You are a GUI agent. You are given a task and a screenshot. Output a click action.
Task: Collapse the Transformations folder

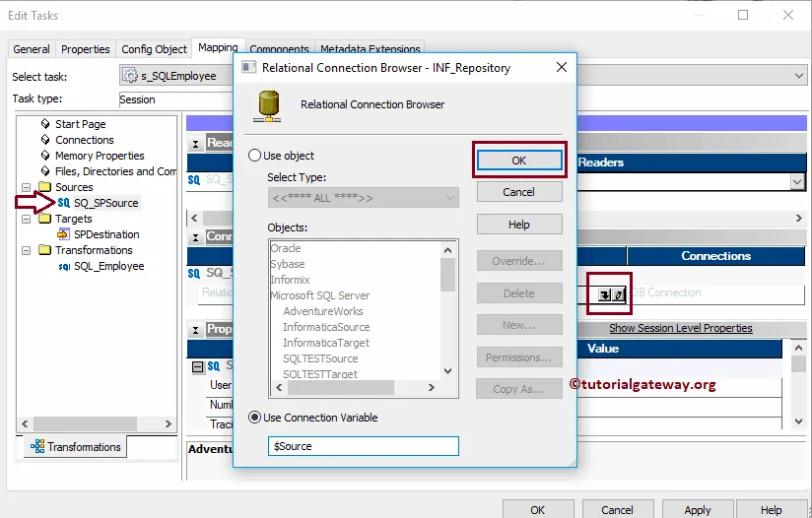[x=27, y=250]
